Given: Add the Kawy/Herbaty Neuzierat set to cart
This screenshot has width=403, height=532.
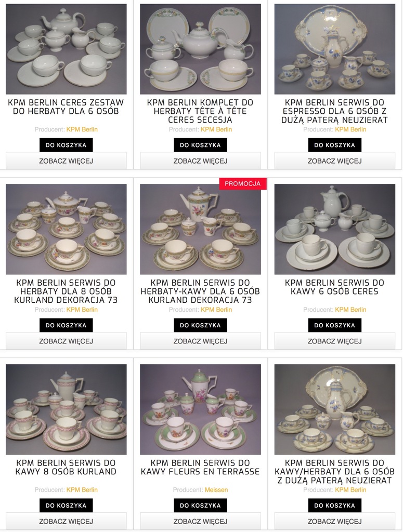Looking at the screenshot, I should pos(335,505).
